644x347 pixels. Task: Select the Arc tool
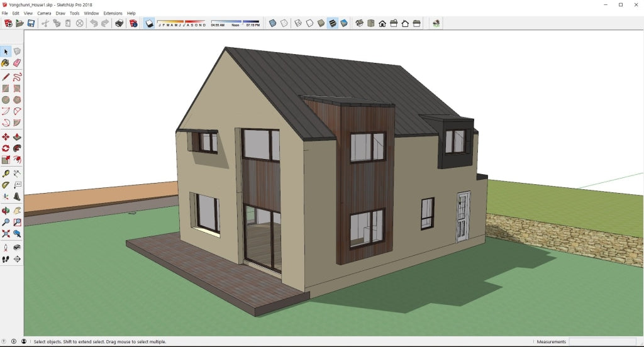tap(6, 111)
